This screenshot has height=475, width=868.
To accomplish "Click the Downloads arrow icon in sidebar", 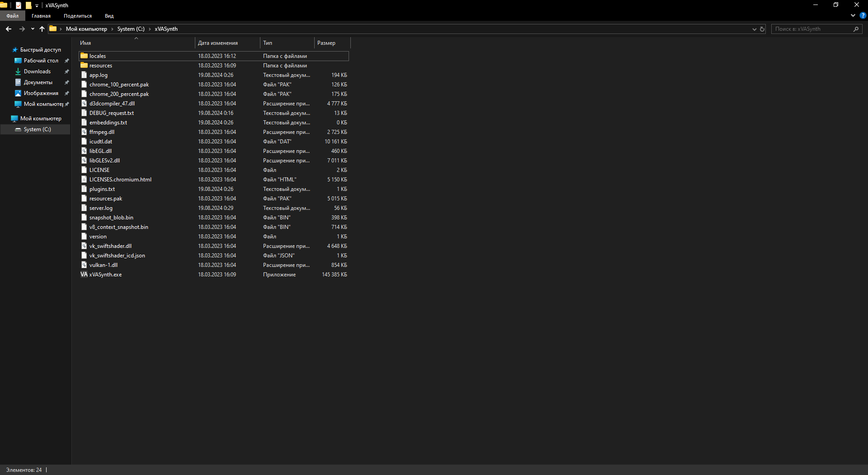I will [18, 71].
